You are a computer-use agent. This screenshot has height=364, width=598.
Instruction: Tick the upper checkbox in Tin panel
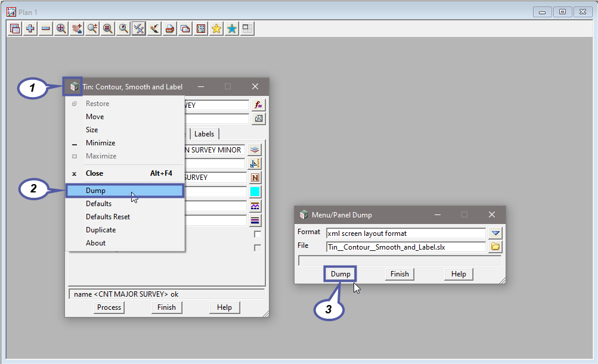(258, 234)
